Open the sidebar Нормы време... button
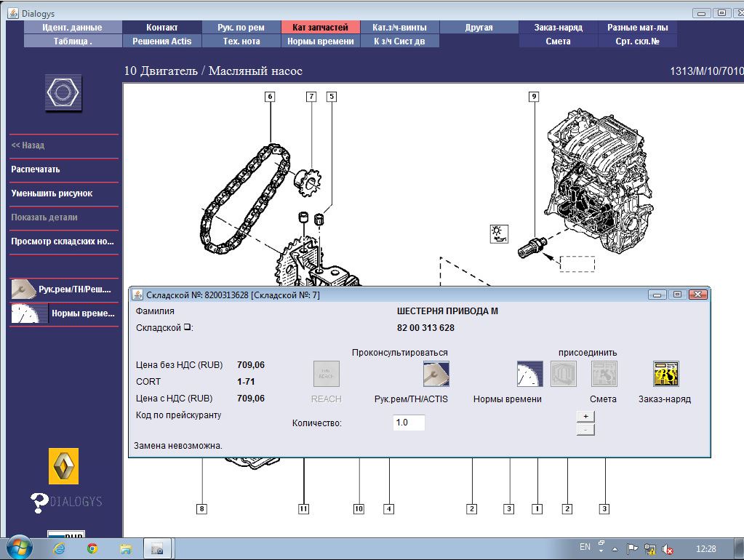 [64, 313]
